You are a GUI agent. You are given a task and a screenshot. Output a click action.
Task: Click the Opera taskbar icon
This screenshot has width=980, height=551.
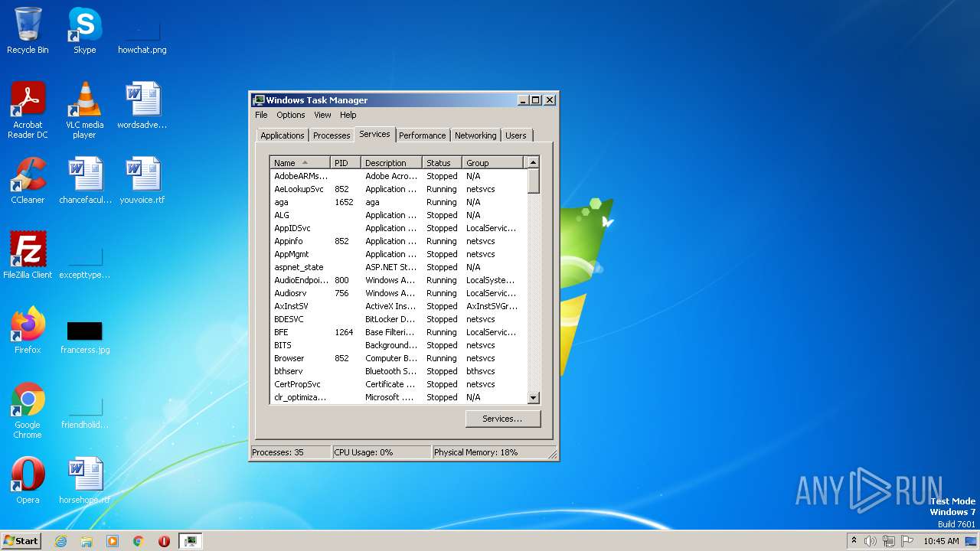pyautogui.click(x=164, y=541)
